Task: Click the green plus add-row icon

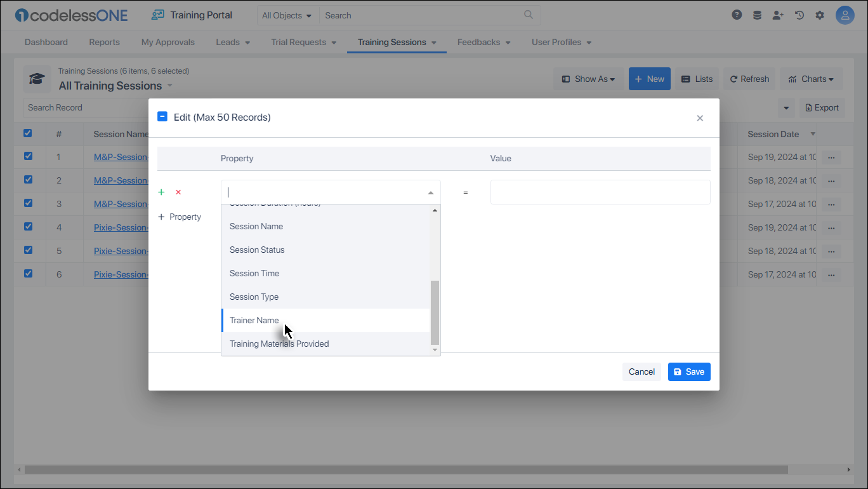Action: click(x=161, y=192)
